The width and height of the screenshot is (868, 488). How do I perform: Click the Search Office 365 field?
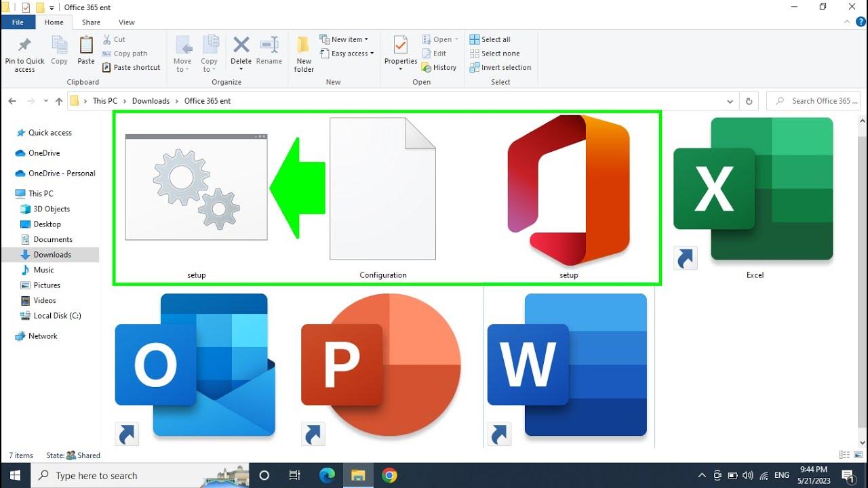click(814, 101)
